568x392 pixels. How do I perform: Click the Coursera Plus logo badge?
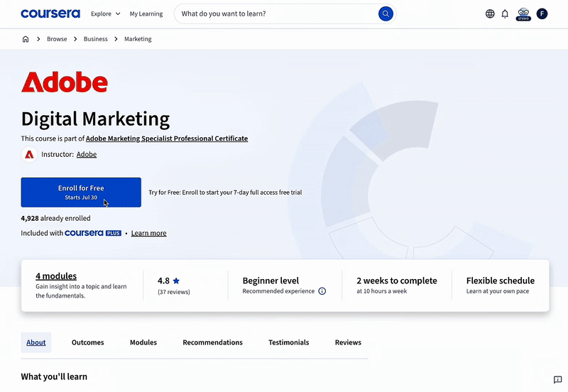93,233
